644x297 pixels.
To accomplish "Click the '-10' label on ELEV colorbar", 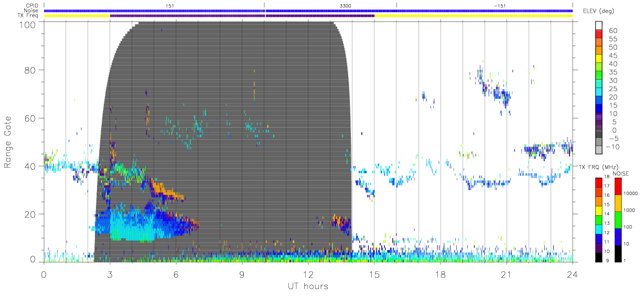I will [612, 147].
